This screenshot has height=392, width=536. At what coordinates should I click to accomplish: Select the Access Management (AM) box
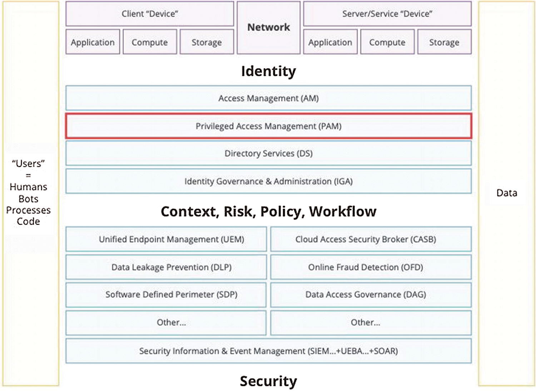[268, 98]
